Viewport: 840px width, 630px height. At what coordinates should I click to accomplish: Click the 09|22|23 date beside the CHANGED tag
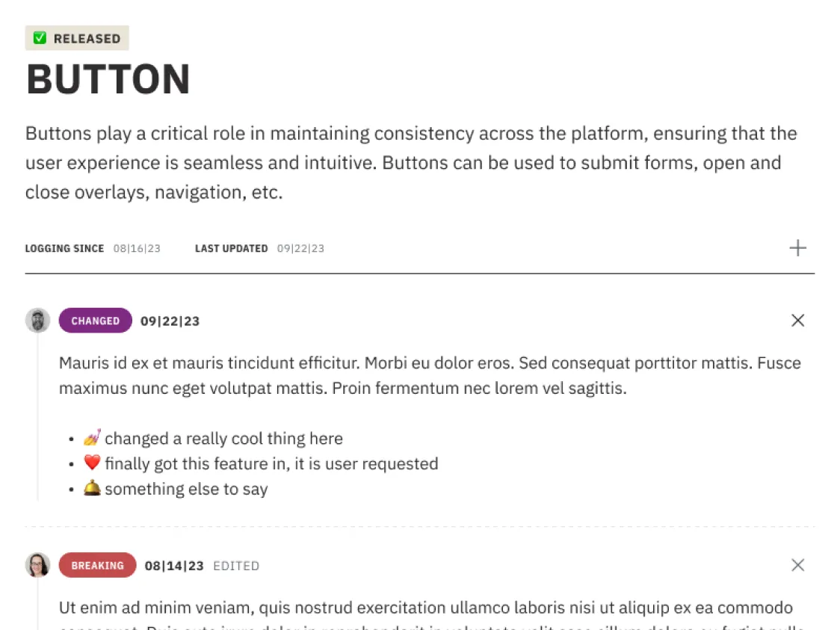(170, 321)
